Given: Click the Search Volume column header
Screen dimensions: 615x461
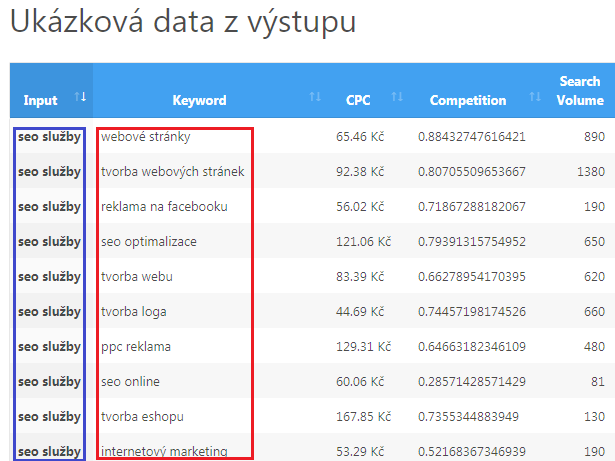Looking at the screenshot, I should point(580,91).
